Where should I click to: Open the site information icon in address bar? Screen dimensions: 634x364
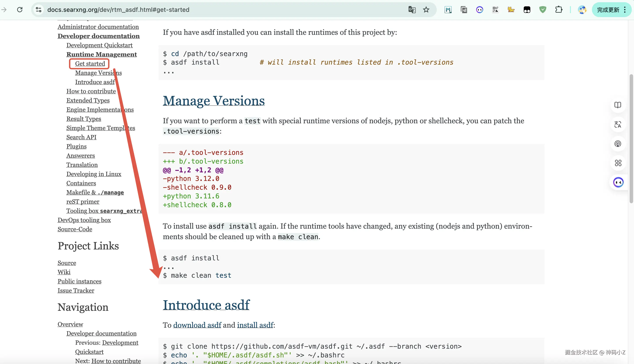pyautogui.click(x=39, y=10)
